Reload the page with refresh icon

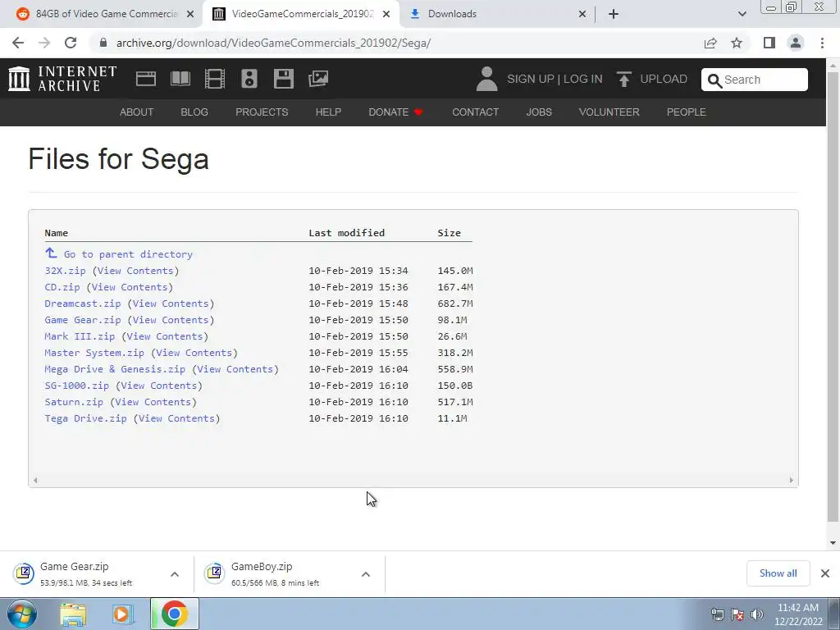click(71, 43)
